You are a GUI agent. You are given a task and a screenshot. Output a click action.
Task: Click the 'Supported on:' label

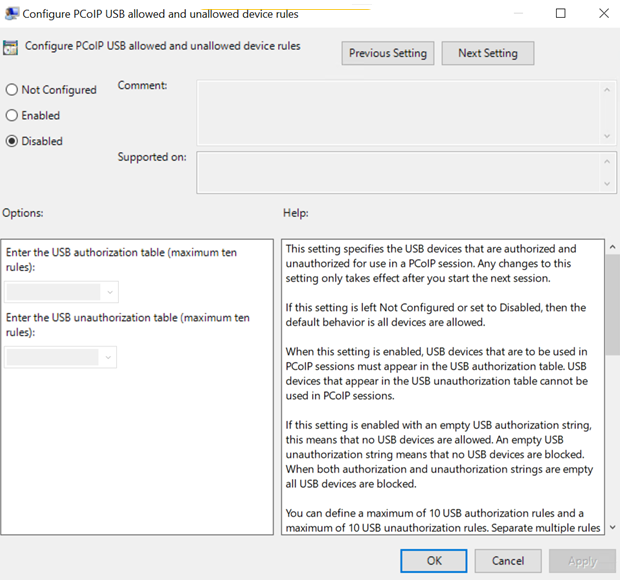152,157
